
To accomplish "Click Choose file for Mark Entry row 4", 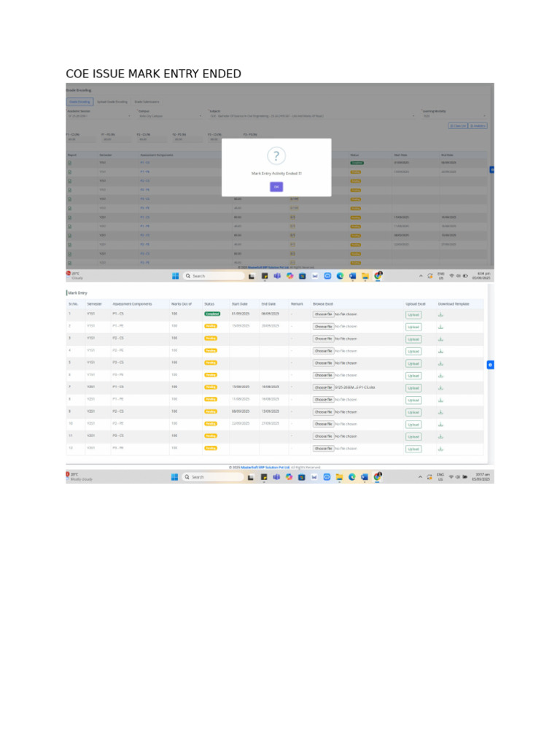I will (323, 351).
